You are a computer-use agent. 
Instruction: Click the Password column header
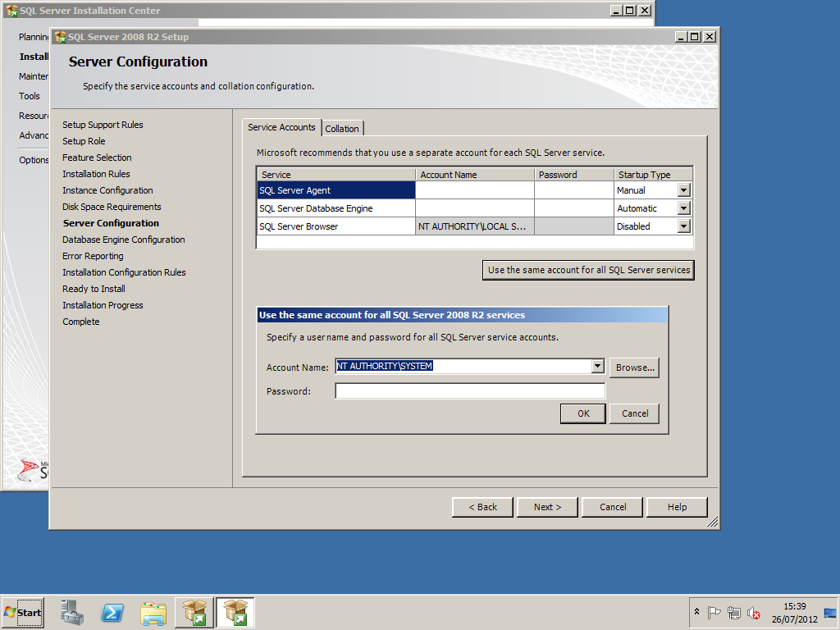tap(573, 175)
